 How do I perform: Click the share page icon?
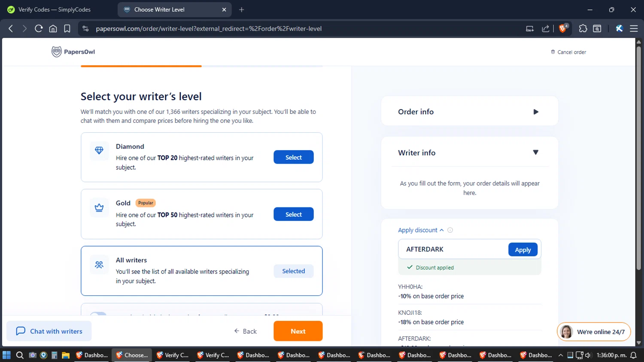coord(546,28)
